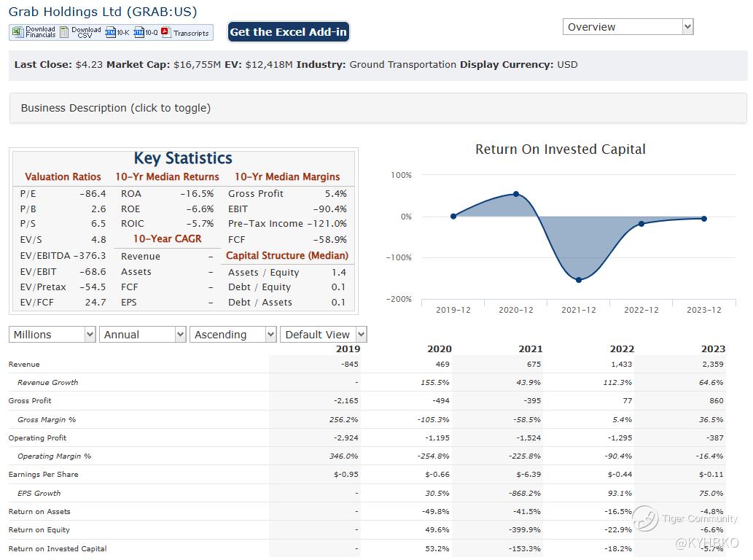Viewport: 753px width, 560px height.
Task: Click the 2020 Revenue Growth value 155.5%
Action: pos(434,382)
